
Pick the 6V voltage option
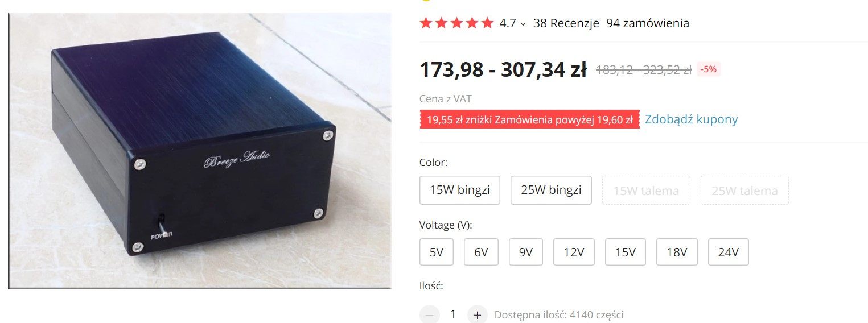[481, 252]
